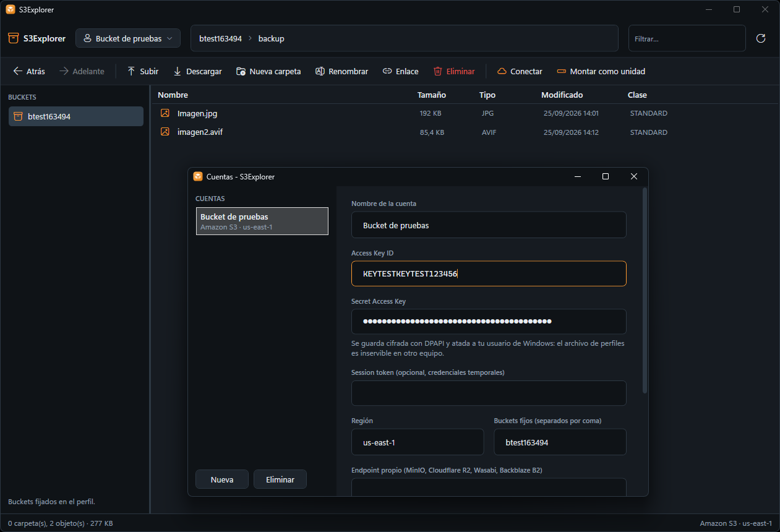The width and height of the screenshot is (780, 532).
Task: Click Descargar download toolbar button
Action: click(x=197, y=71)
